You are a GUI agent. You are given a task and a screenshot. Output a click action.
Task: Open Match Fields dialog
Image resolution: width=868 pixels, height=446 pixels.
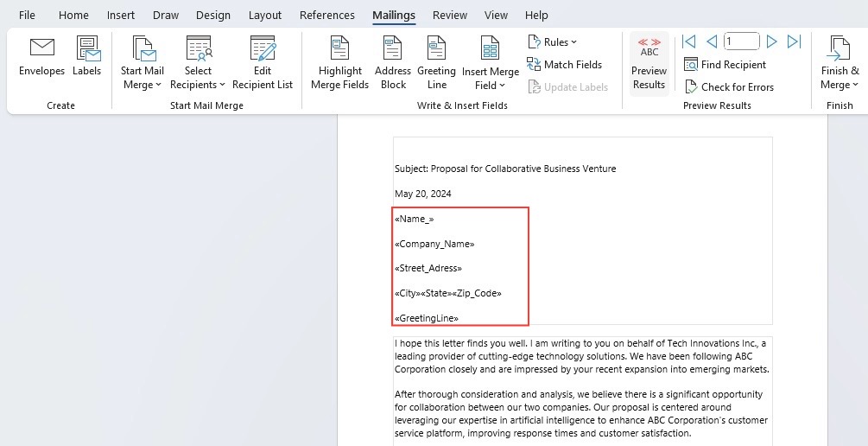tap(564, 64)
